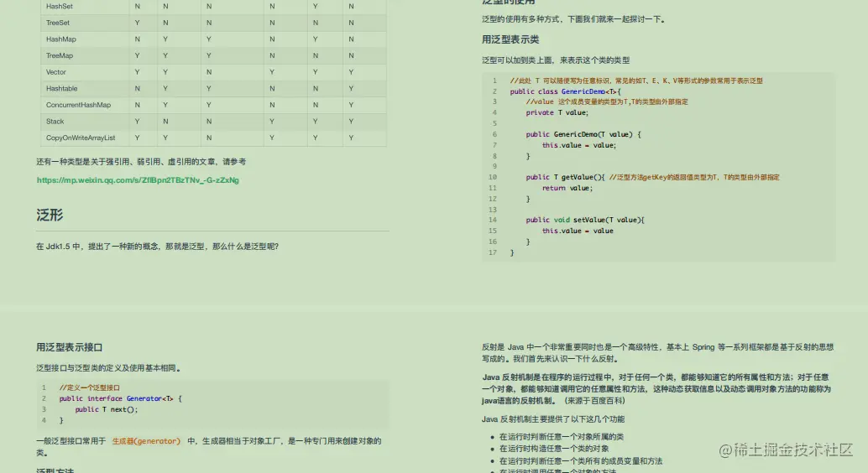Click code line private T value;
Screen dimensions: 868x473
click(x=557, y=112)
